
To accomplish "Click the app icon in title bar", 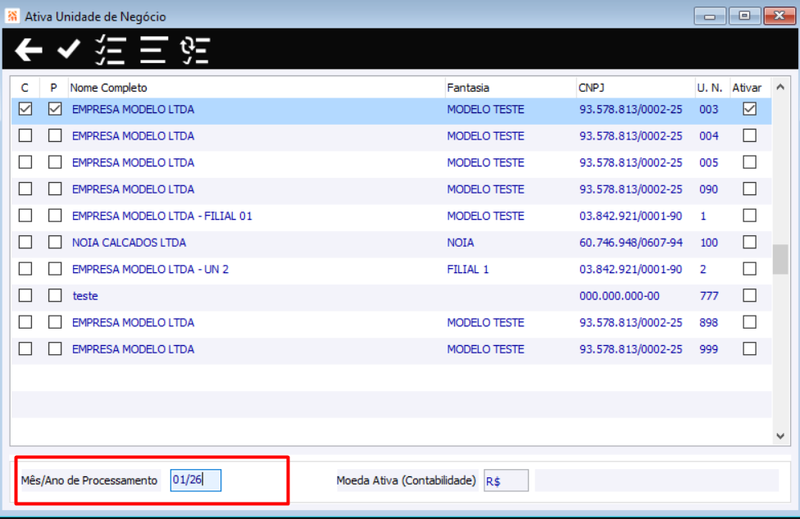I will coord(12,16).
